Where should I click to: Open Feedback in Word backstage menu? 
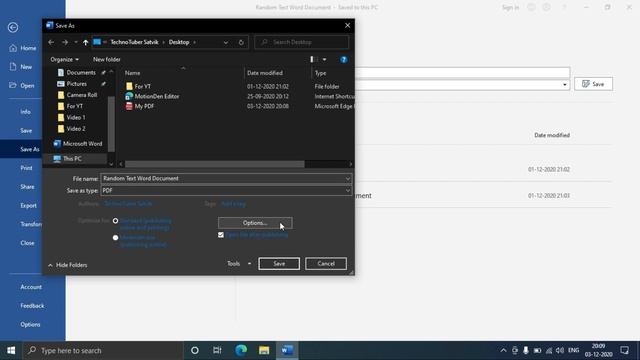tap(32, 306)
